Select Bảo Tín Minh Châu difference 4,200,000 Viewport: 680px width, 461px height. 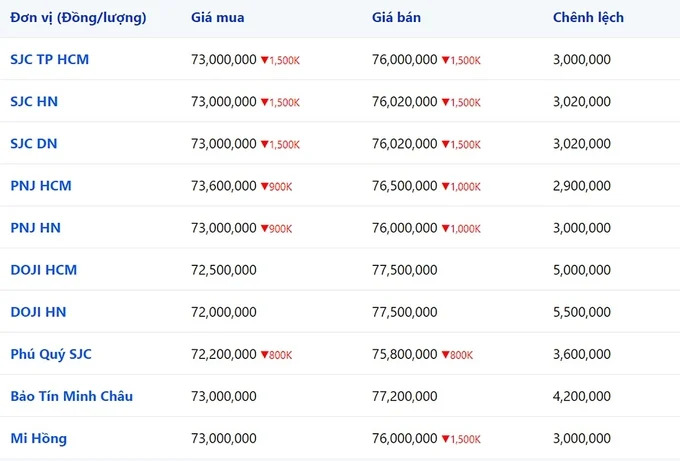click(582, 396)
